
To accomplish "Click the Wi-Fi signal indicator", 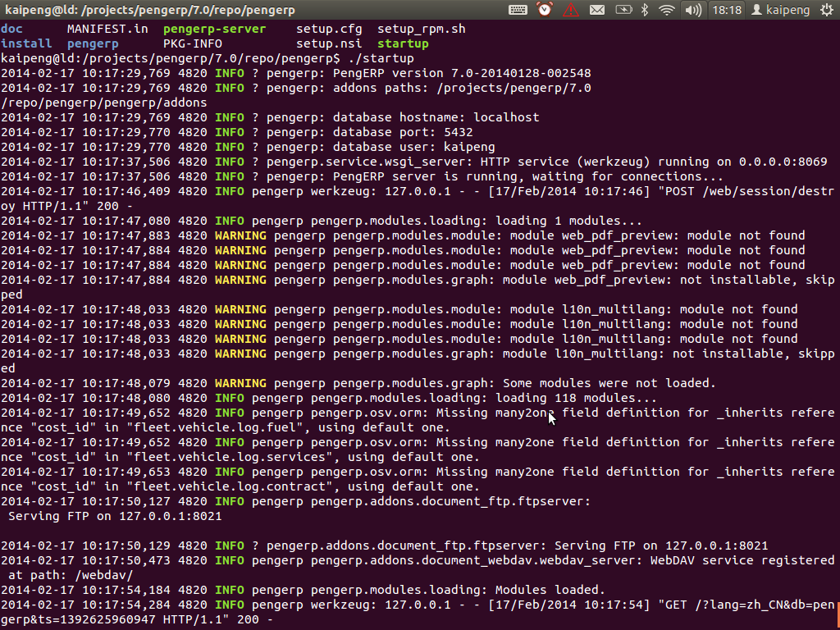I will [x=666, y=10].
